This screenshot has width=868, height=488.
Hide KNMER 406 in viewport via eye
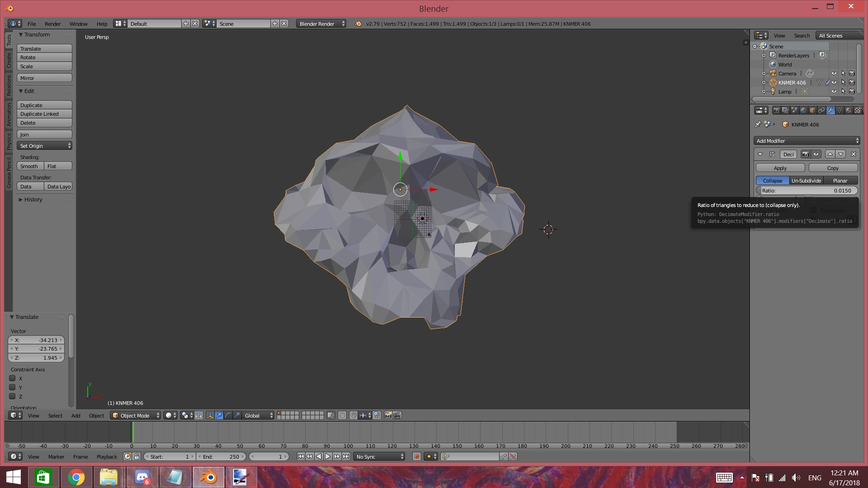(x=834, y=82)
